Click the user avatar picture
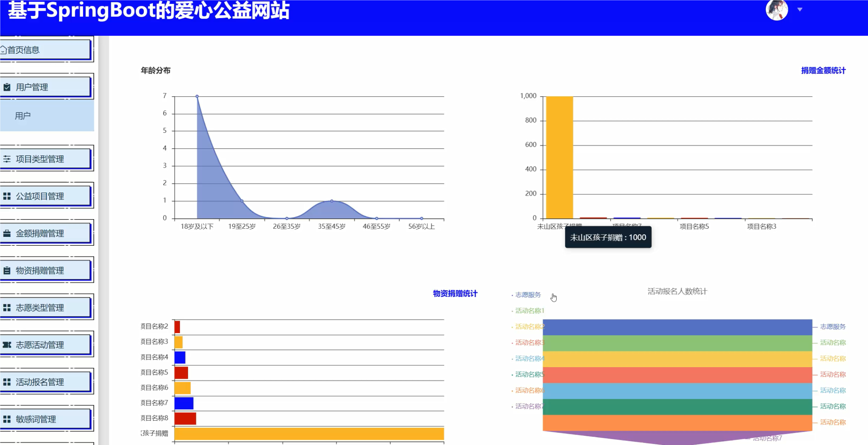The height and width of the screenshot is (445, 868). [x=776, y=10]
